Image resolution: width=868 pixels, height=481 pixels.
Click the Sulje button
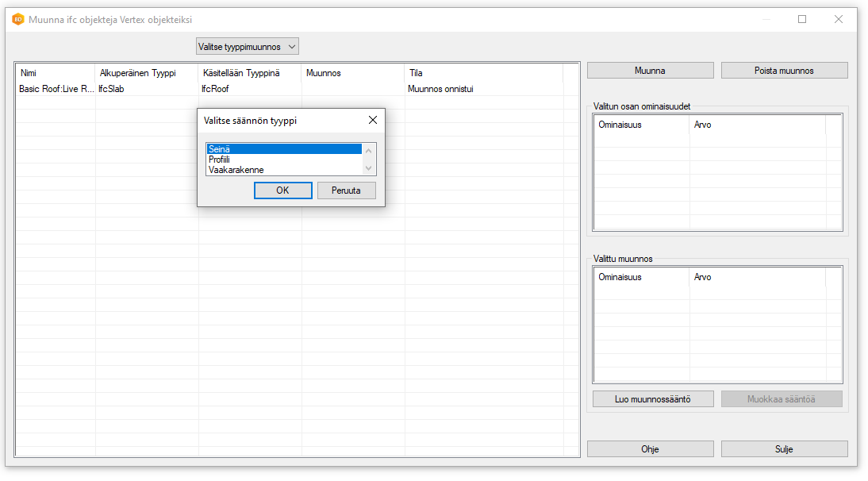click(x=784, y=449)
